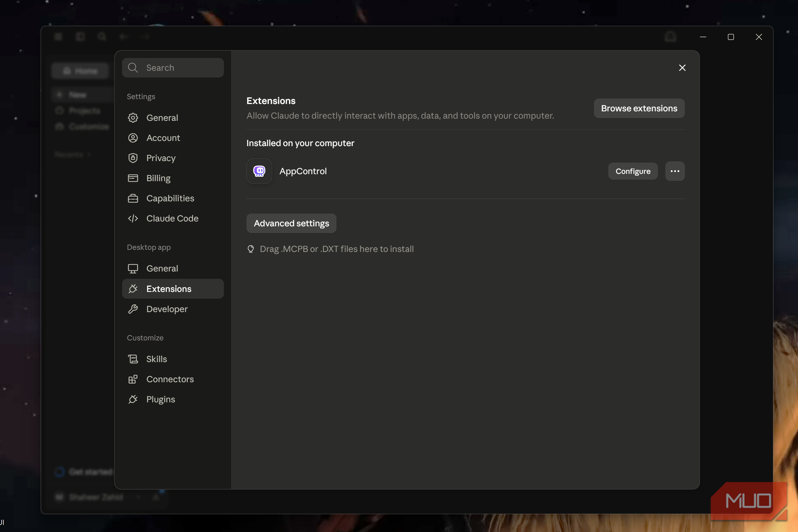The height and width of the screenshot is (532, 798).
Task: Click the credit card icon beside Billing
Action: click(x=133, y=178)
